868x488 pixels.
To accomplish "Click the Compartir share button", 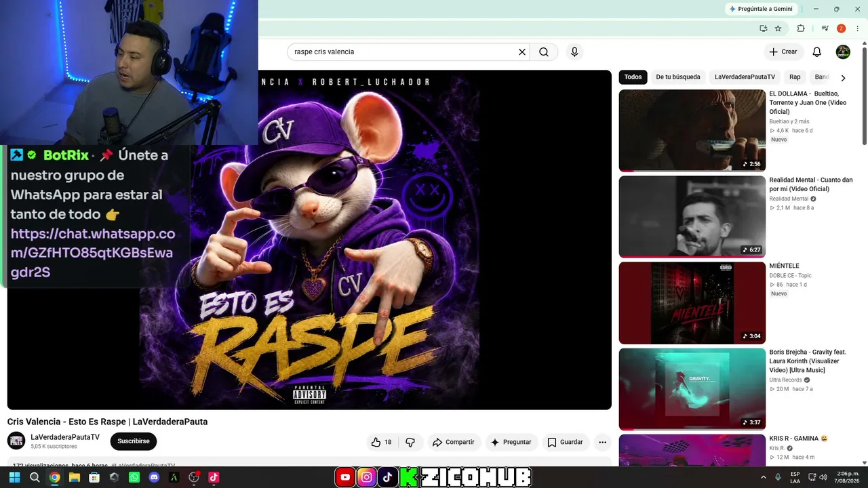I will 454,442.
